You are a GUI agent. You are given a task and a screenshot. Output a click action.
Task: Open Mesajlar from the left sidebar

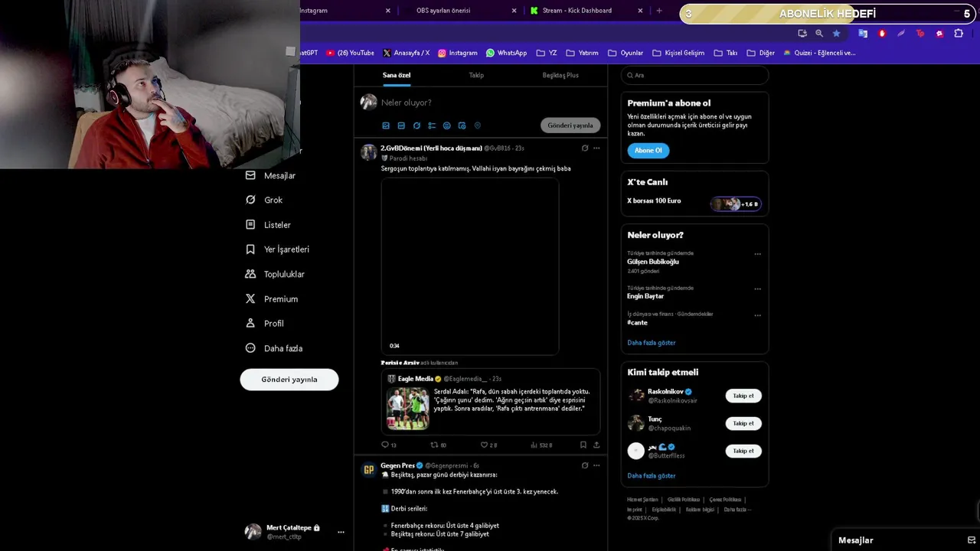tap(270, 175)
